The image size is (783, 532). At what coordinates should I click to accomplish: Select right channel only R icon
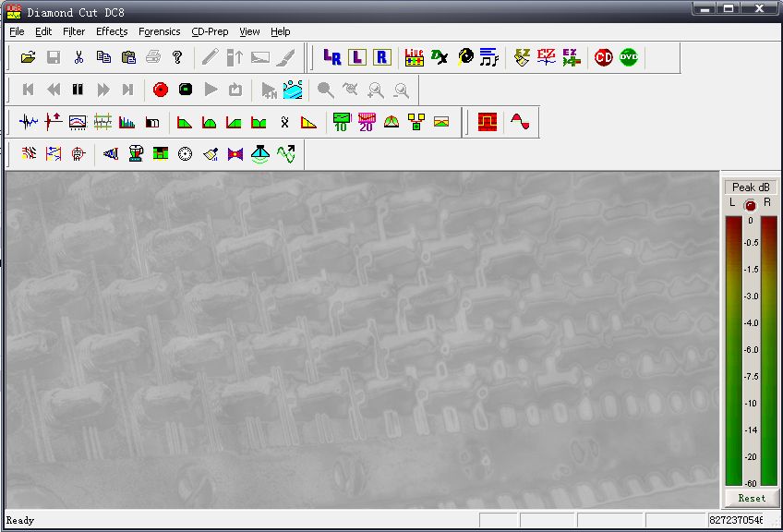click(381, 57)
